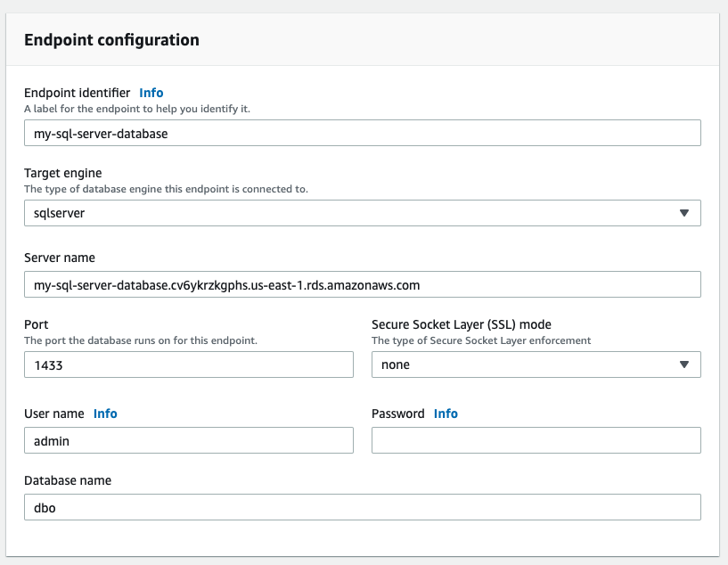
Task: Open the Secure Socket Layer mode dropdown
Action: point(535,364)
